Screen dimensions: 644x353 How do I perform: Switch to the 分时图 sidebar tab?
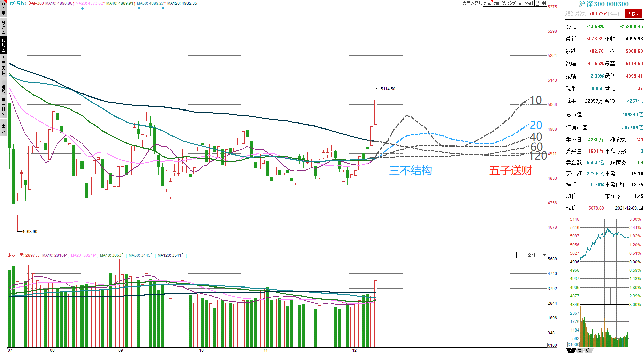[3, 27]
